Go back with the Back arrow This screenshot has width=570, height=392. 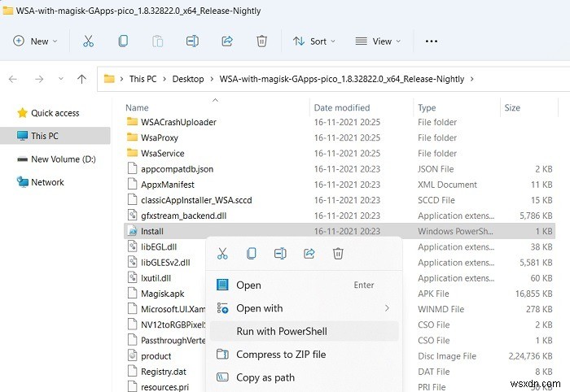pos(13,79)
